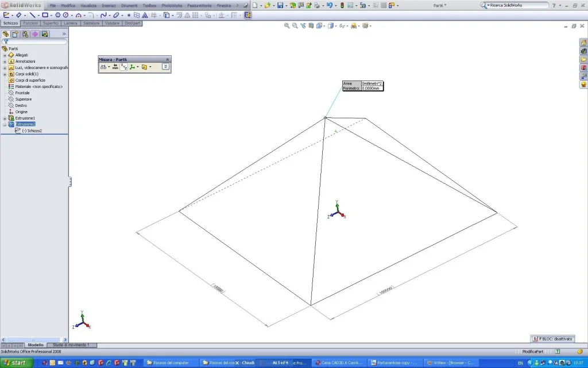Viewport: 588px width, 368px height.
Task: Open Design Library in task pane
Action: pyautogui.click(x=583, y=51)
